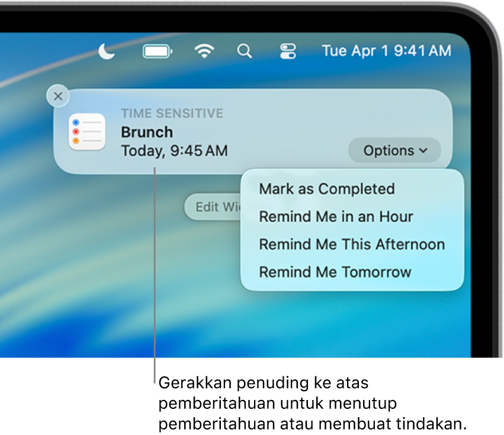Click the chevron next to Options
Viewport: 504px width, 435px height.
[422, 151]
